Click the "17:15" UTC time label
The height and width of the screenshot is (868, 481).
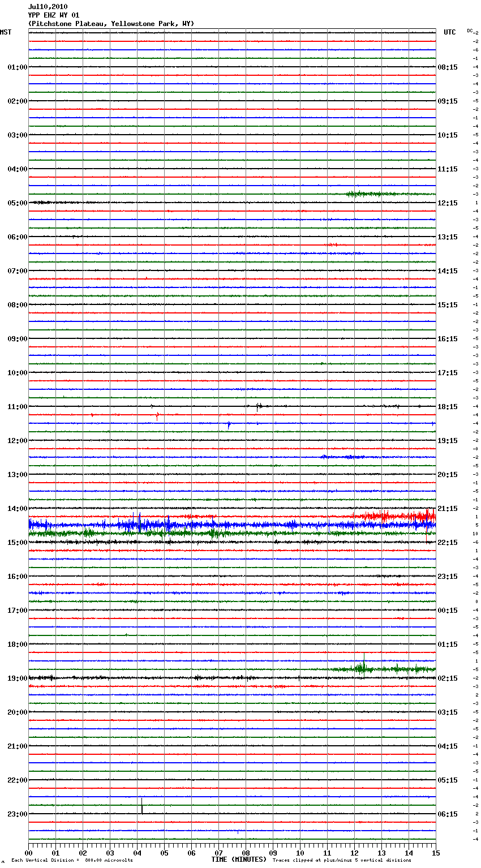point(448,373)
